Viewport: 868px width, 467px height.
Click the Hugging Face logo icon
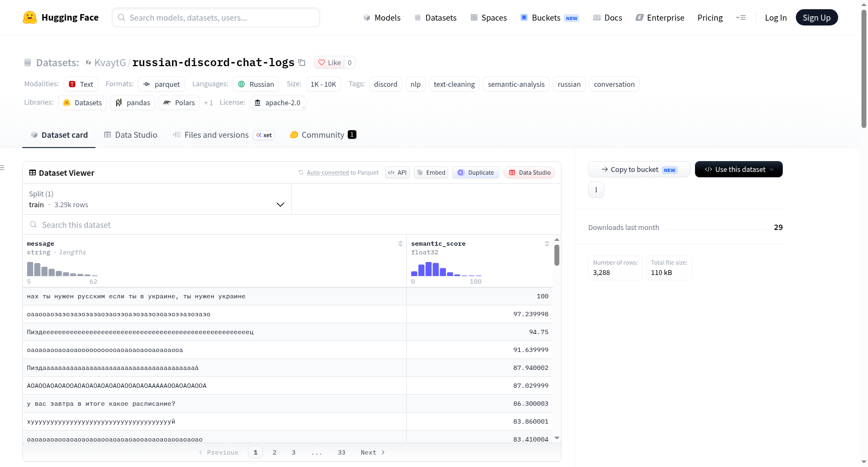[x=30, y=17]
